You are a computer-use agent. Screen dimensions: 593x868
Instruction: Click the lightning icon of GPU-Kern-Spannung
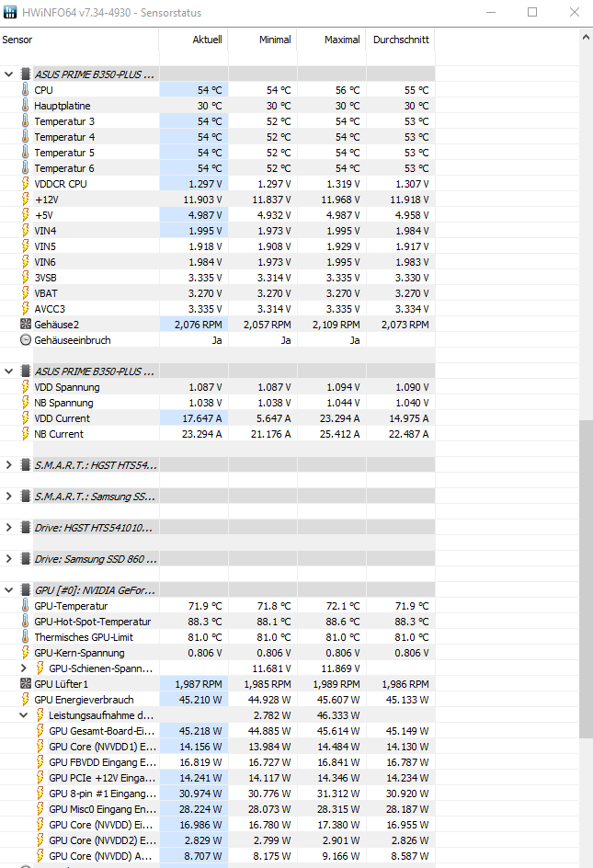point(25,653)
